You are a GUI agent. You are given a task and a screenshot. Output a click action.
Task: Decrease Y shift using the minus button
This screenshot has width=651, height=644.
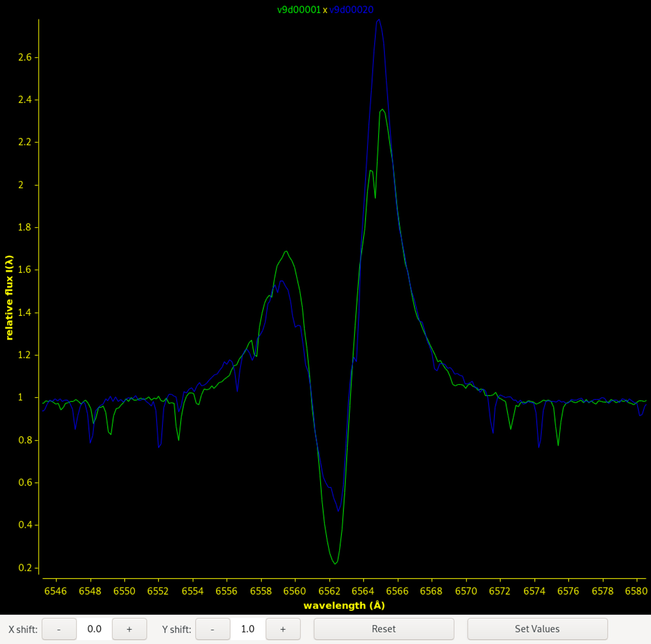coord(212,629)
